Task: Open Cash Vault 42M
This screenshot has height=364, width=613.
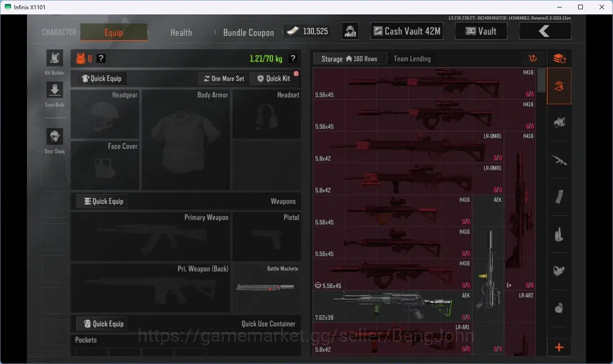Action: (x=407, y=31)
